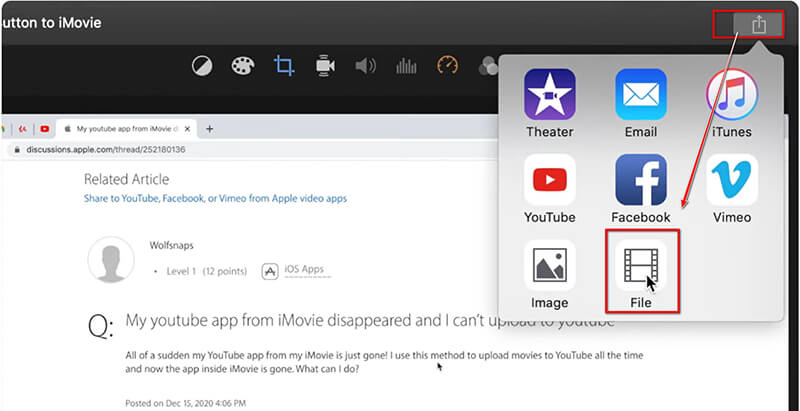
Task: Share via Email
Action: coord(640,104)
